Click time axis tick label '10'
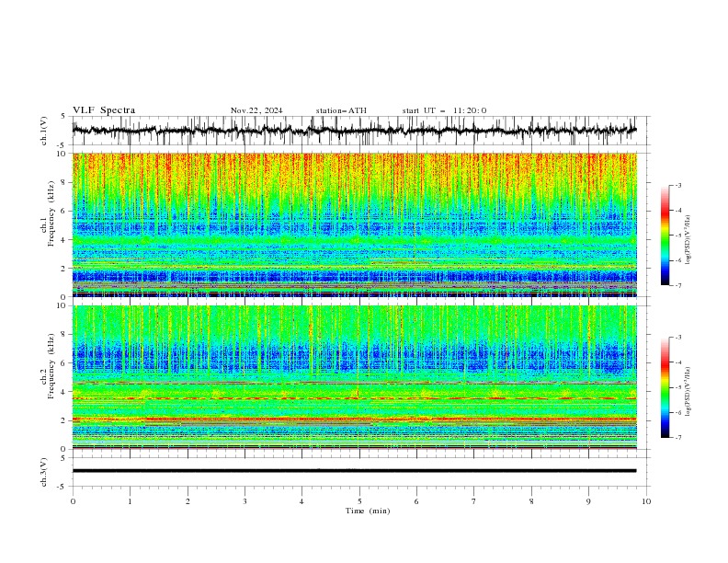728x563 pixels. click(646, 501)
